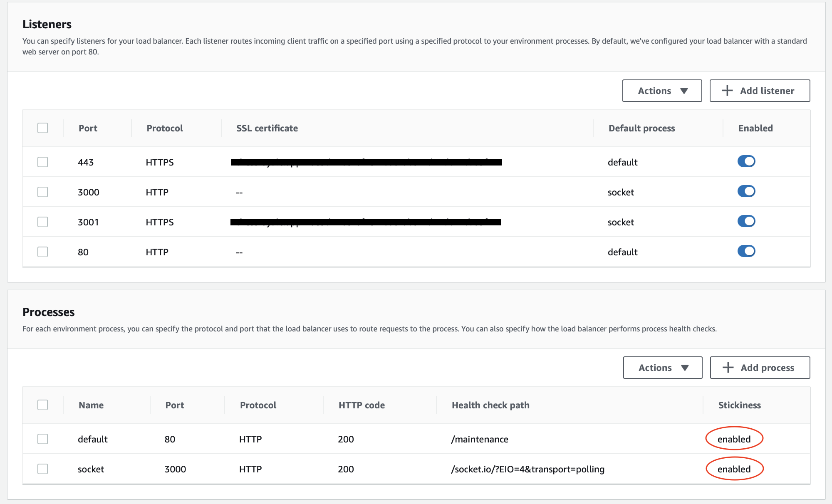Image resolution: width=832 pixels, height=504 pixels.
Task: Click the /maintenance health check path text
Action: (479, 439)
